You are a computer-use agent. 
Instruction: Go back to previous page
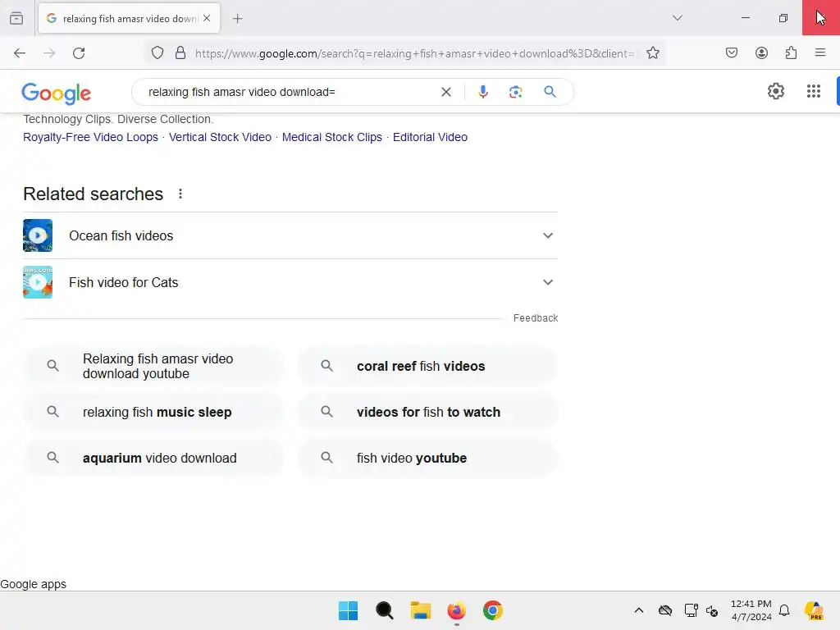click(20, 53)
